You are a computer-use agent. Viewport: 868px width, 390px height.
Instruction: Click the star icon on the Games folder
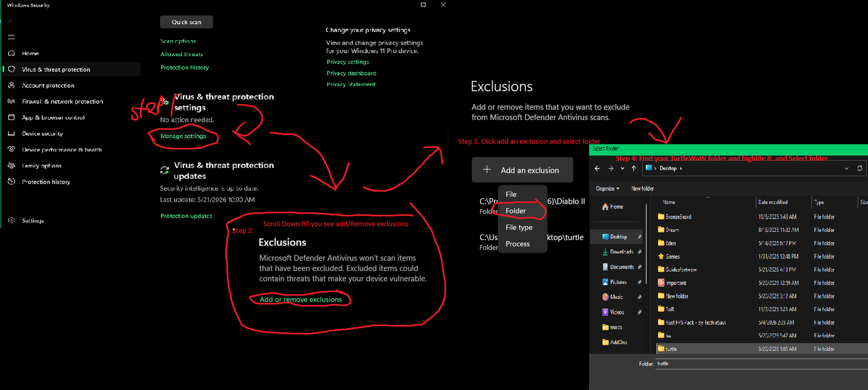point(661,256)
